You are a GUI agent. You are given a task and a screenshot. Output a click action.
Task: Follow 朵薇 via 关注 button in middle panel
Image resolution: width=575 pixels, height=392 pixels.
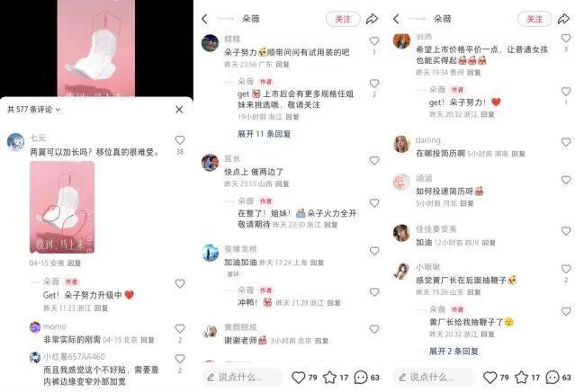(x=343, y=19)
